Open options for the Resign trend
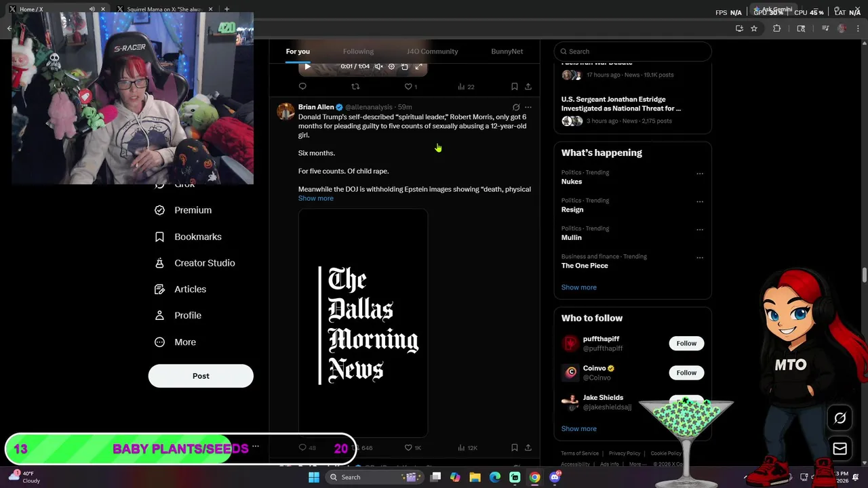 pos(700,201)
